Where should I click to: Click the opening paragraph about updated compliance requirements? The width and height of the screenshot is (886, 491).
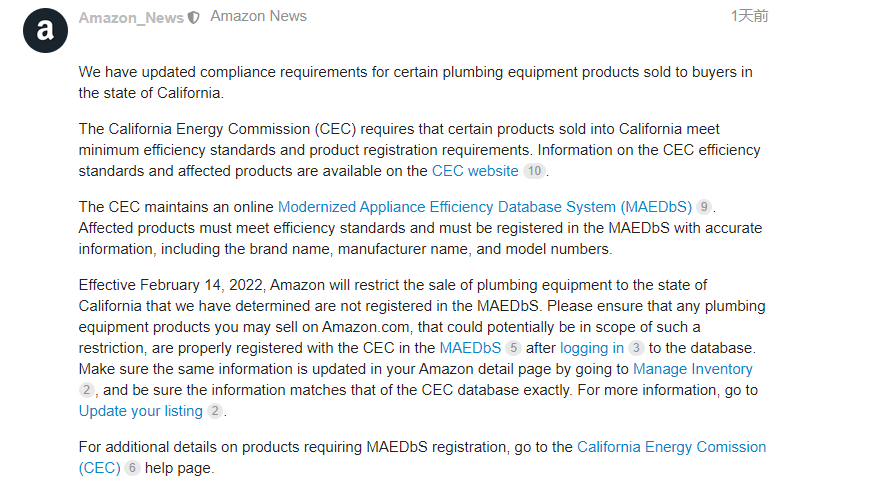(x=415, y=82)
